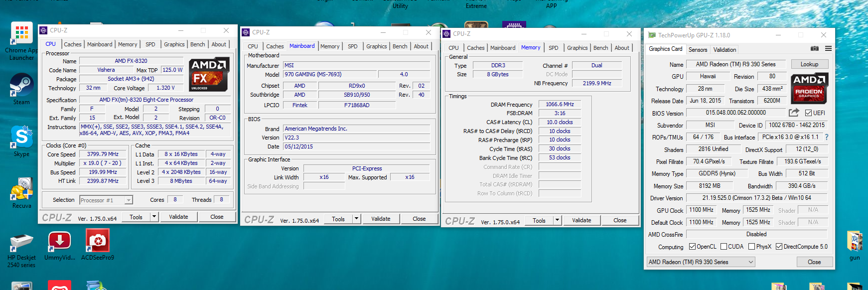This screenshot has height=290, width=868.
Task: Click the Driver Version field in GPU-Z
Action: 756,198
